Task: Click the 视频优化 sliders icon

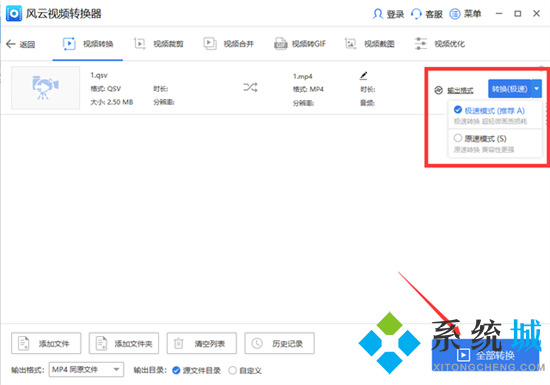Action: (421, 44)
